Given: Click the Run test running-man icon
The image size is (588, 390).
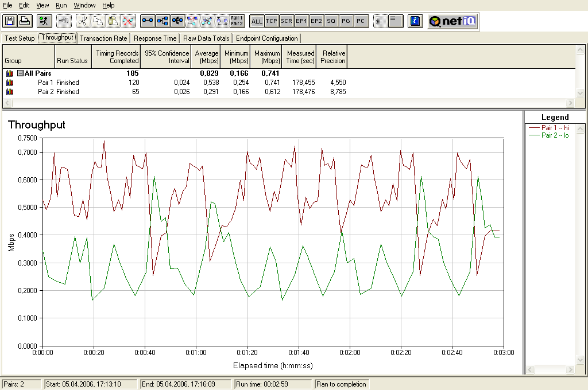Looking at the screenshot, I should click(x=44, y=21).
